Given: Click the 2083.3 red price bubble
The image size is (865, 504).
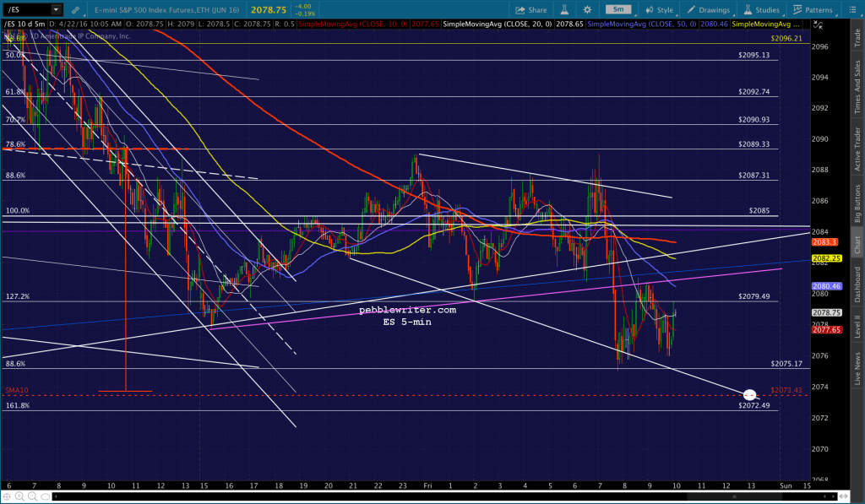Looking at the screenshot, I should [x=824, y=242].
